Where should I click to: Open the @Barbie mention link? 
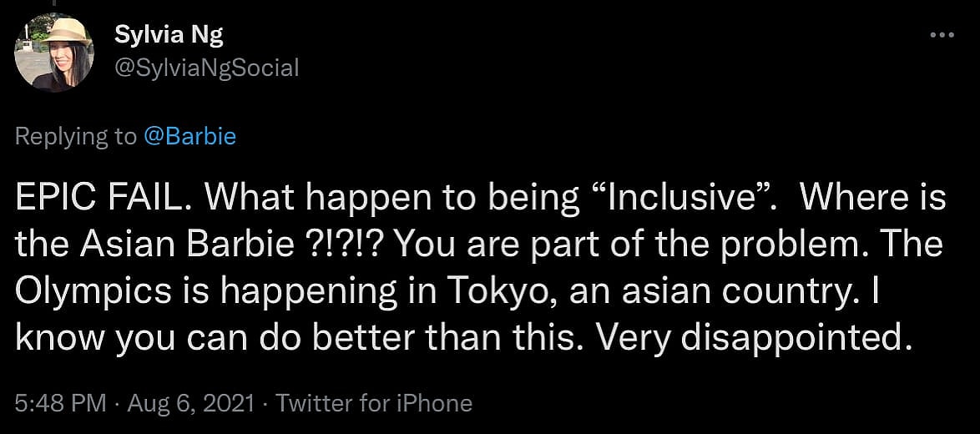click(189, 136)
